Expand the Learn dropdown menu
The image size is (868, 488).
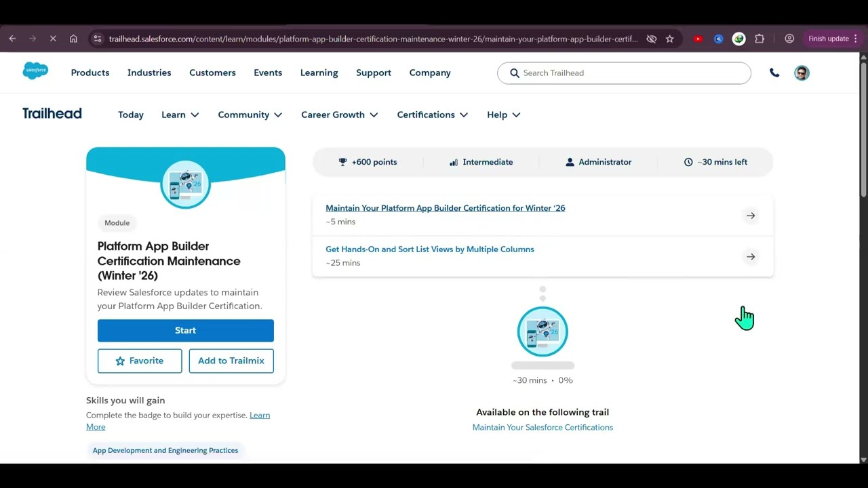[180, 115]
